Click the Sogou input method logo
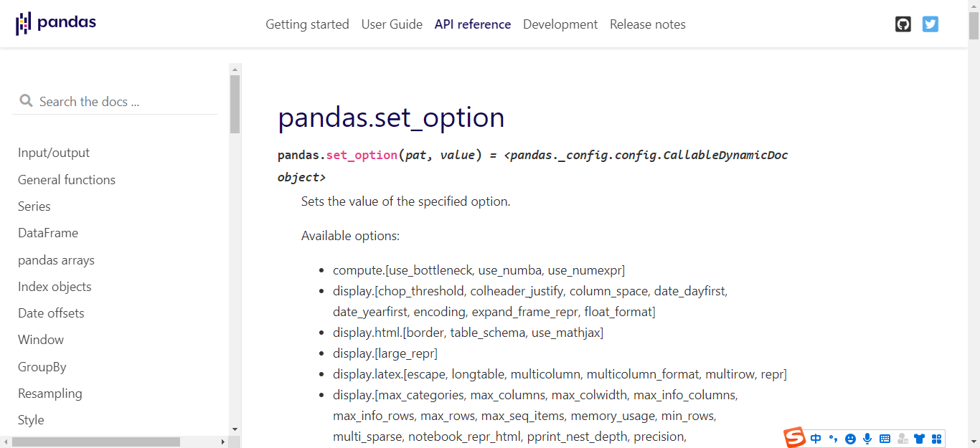 tap(794, 438)
